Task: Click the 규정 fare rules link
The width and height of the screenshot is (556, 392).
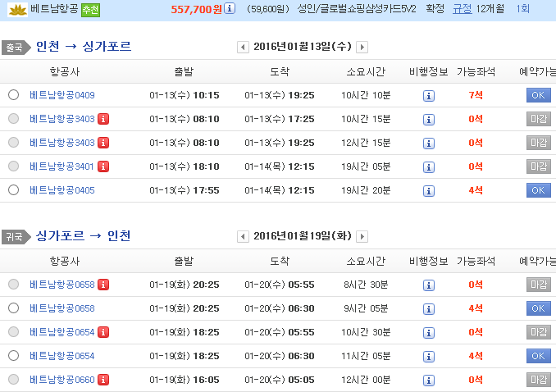Action: click(x=462, y=8)
